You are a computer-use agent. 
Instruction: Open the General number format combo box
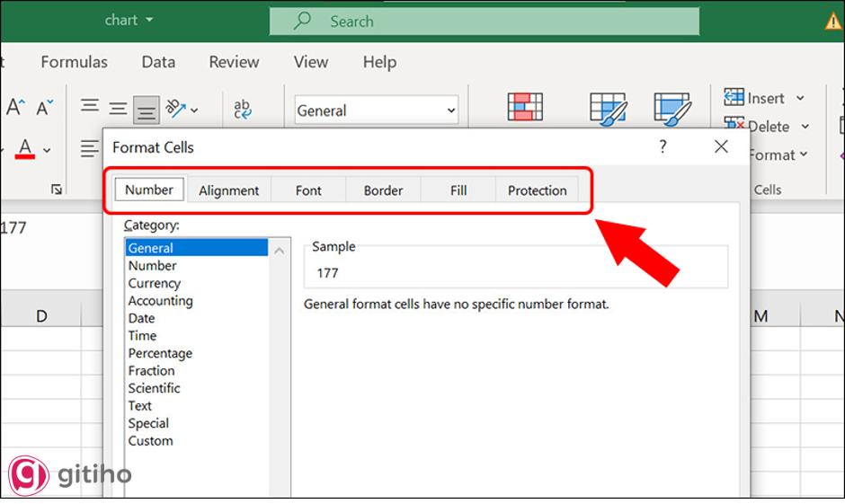coord(376,111)
